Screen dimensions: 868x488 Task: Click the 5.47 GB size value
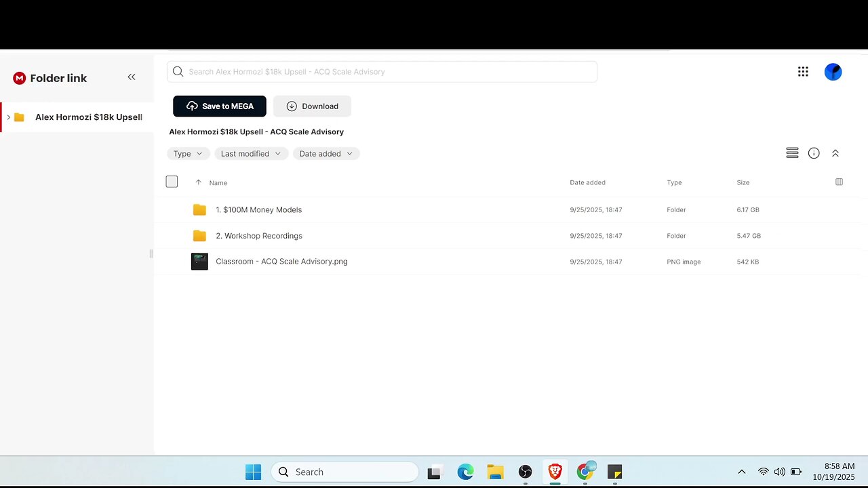(749, 236)
